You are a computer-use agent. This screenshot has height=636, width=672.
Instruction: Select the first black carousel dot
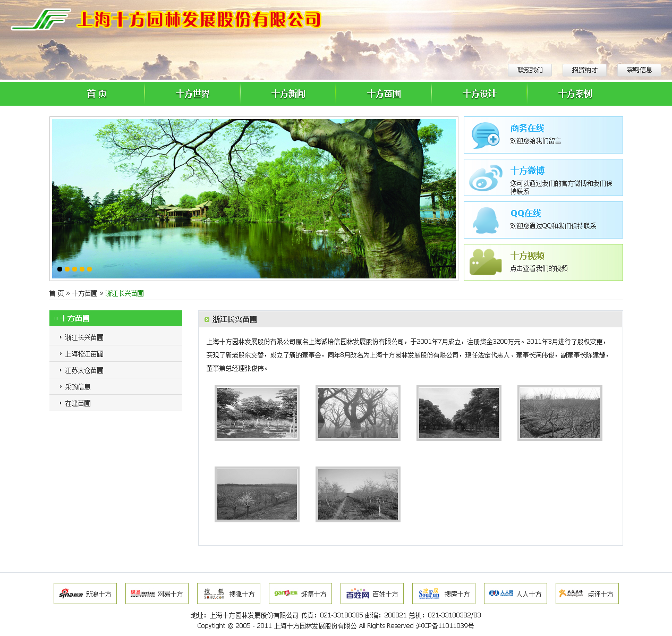[x=60, y=269]
